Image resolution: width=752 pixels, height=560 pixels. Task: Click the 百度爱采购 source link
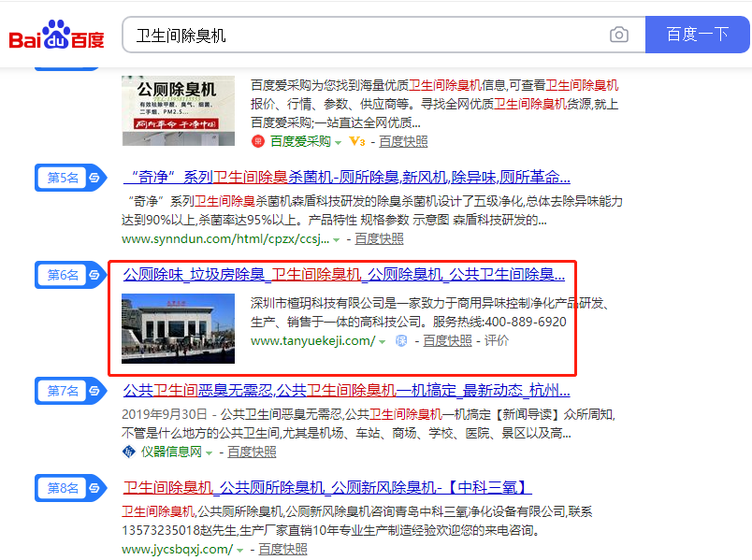click(300, 141)
